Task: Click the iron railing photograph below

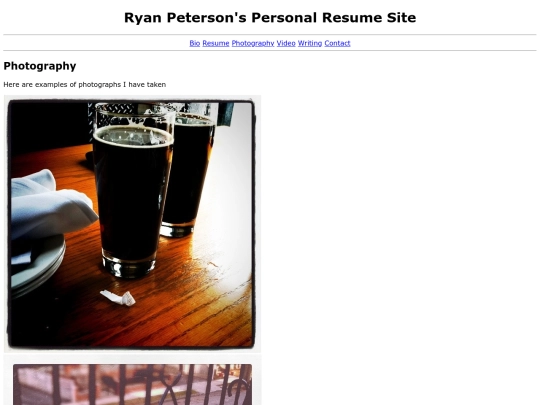Action: coord(132,383)
